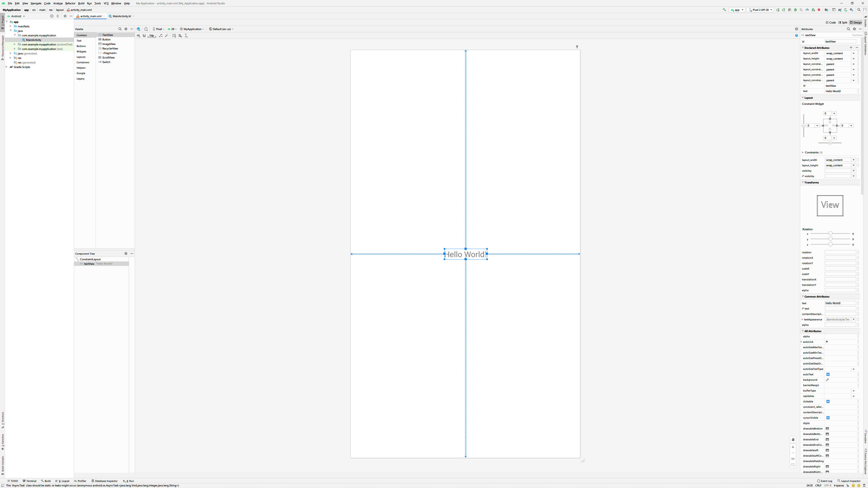Click the Infer Constraints magic wand
This screenshot has width=868, height=488.
[x=167, y=36]
